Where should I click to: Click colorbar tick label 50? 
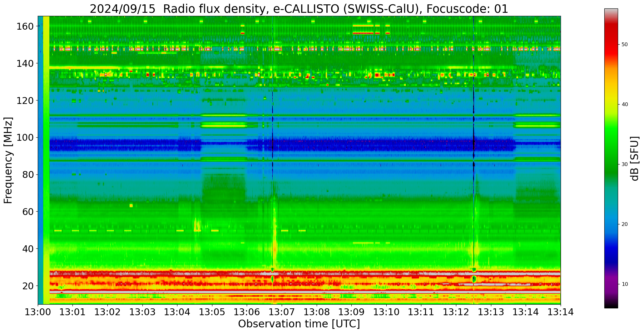(625, 45)
